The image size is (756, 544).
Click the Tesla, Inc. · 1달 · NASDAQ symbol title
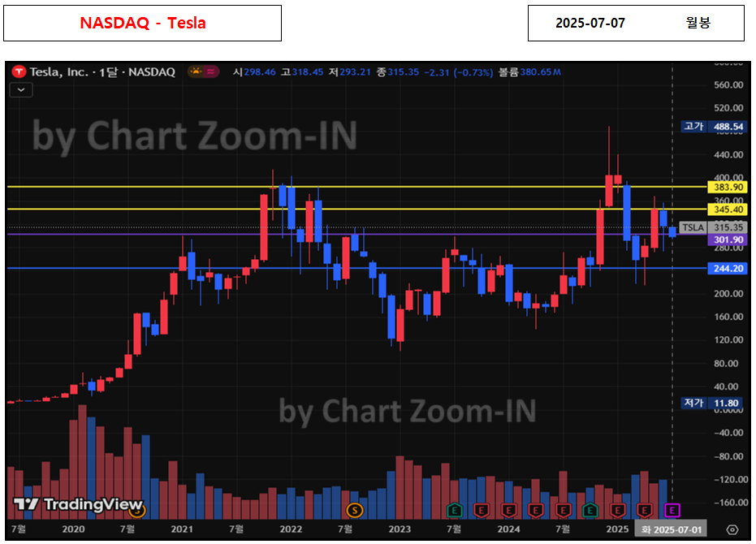click(x=102, y=72)
